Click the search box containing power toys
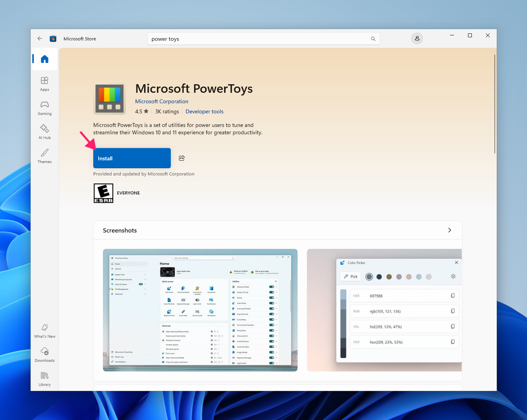The image size is (527, 420). 263,39
